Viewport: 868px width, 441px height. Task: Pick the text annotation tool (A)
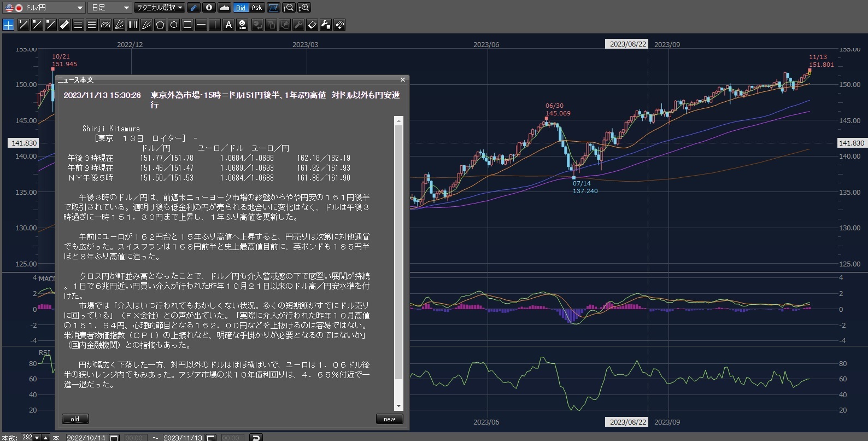pyautogui.click(x=228, y=25)
